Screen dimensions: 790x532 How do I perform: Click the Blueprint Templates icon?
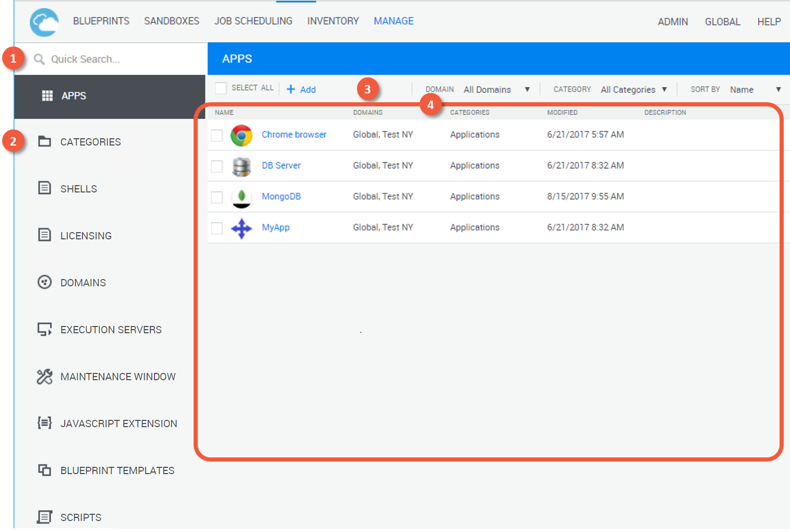tap(45, 470)
